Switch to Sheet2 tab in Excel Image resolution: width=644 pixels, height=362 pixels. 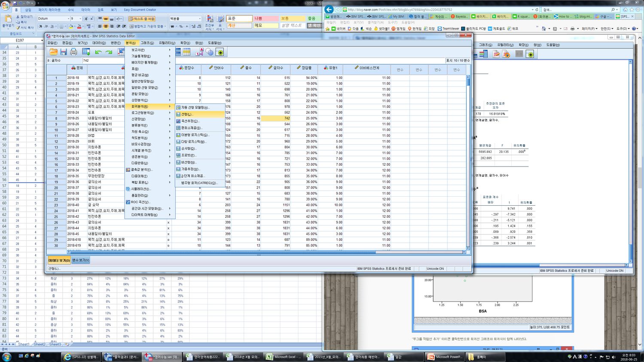39,344
